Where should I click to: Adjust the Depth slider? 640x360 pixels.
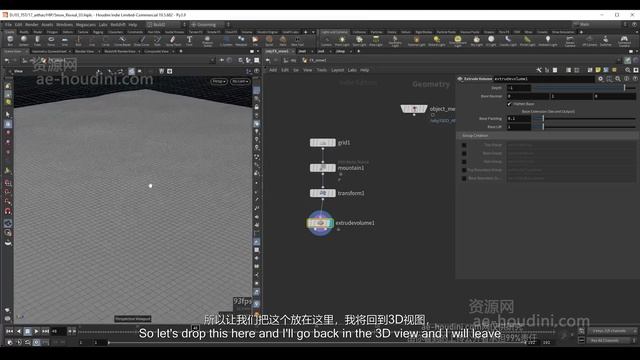tap(584, 88)
